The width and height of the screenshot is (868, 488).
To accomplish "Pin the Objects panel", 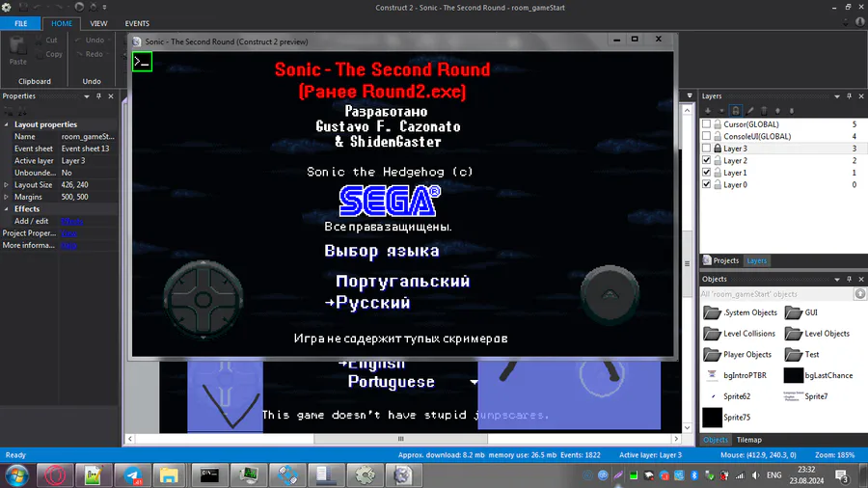I will coord(849,280).
